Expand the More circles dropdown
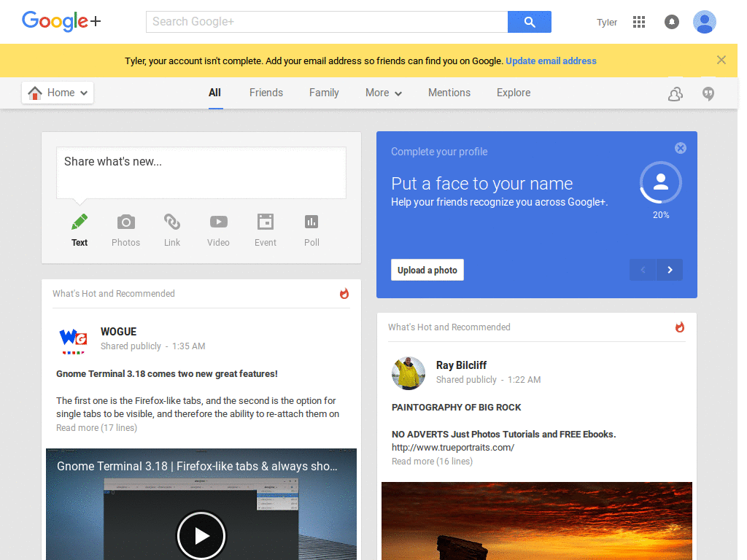 click(384, 93)
